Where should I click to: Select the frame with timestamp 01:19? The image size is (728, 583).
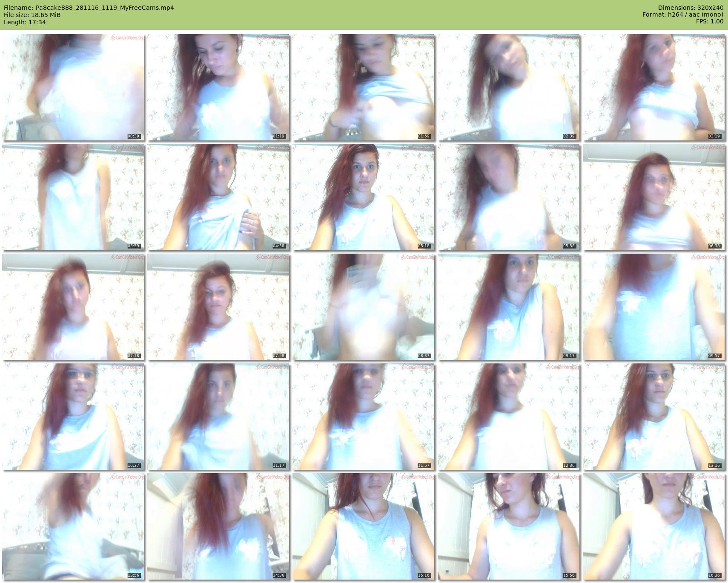(x=218, y=87)
